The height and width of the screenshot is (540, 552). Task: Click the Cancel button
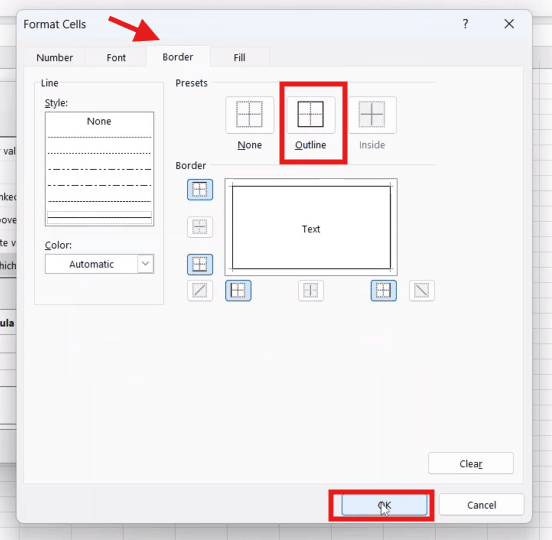click(482, 505)
